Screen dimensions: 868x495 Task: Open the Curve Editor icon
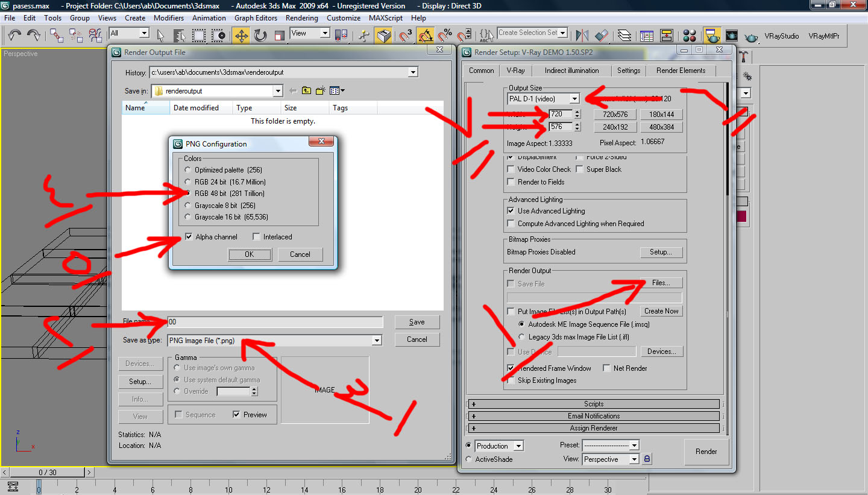[647, 36]
